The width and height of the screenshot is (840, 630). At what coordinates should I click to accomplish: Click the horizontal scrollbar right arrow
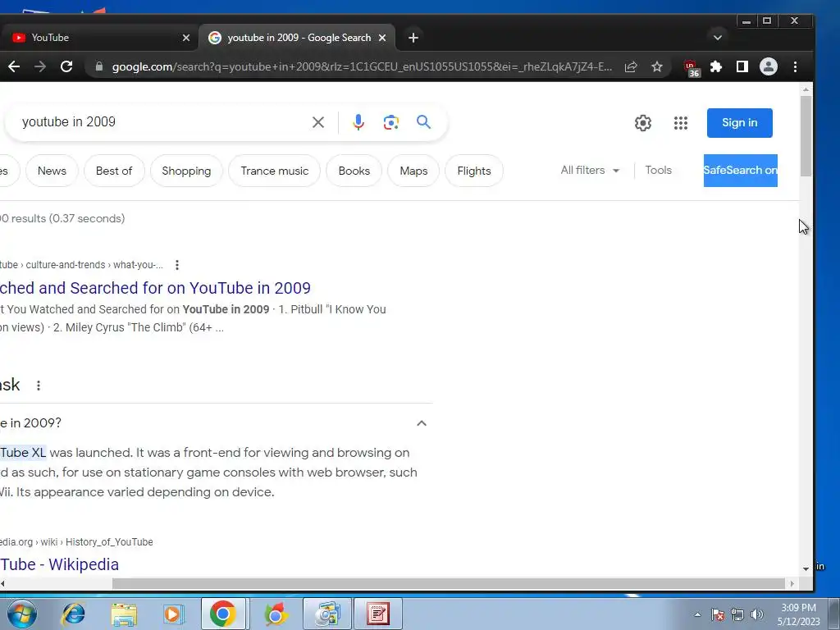pyautogui.click(x=792, y=583)
